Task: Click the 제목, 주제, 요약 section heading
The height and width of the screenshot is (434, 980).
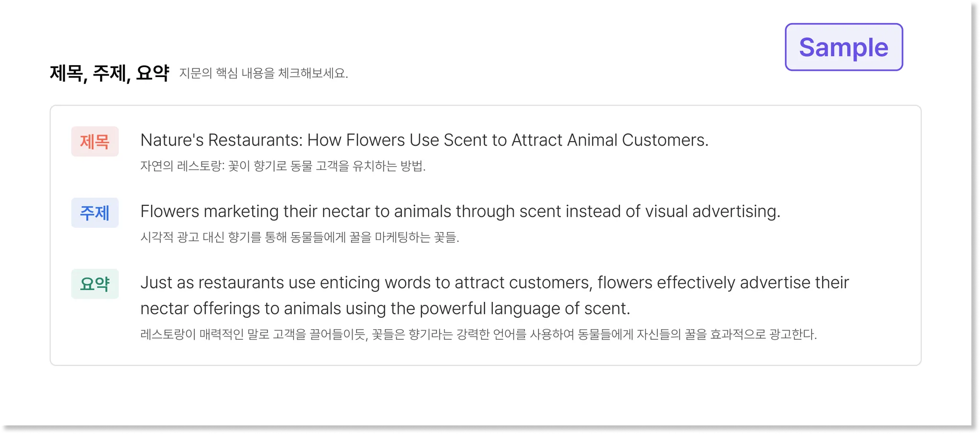Action: (110, 73)
